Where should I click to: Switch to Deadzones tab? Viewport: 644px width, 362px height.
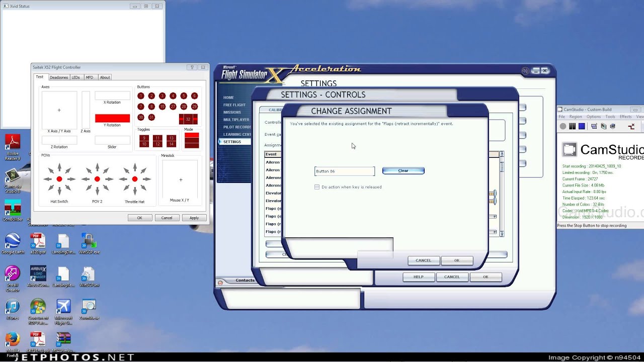59,77
